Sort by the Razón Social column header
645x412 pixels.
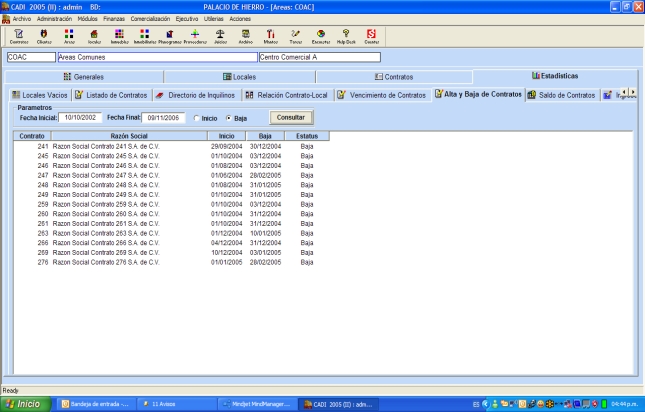[130, 134]
